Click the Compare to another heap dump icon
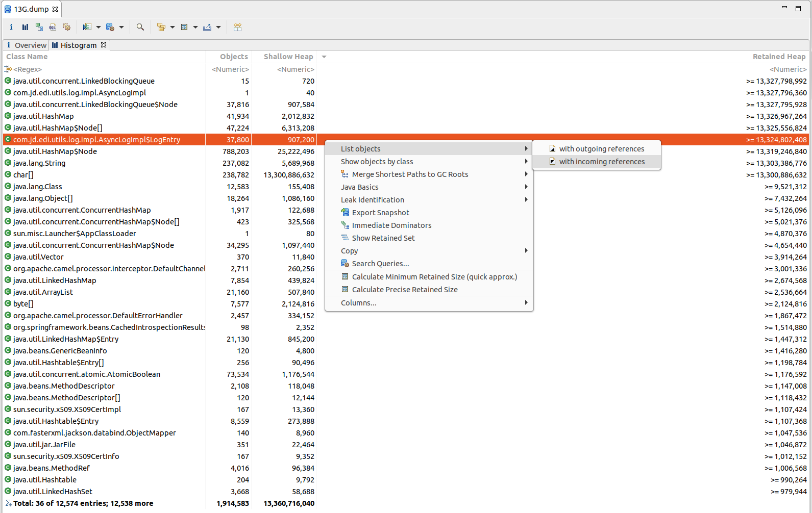The image size is (812, 513). pos(237,27)
